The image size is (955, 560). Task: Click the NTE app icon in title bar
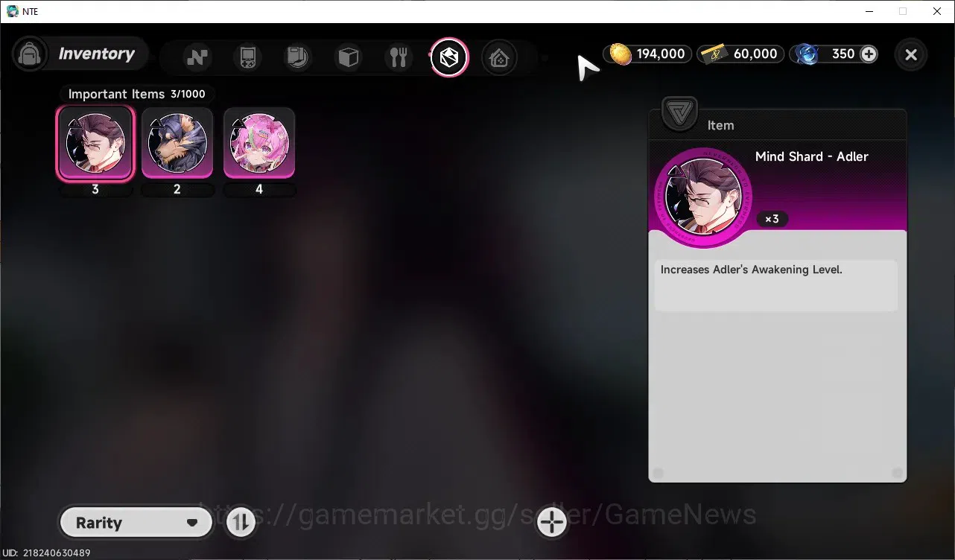[12, 11]
